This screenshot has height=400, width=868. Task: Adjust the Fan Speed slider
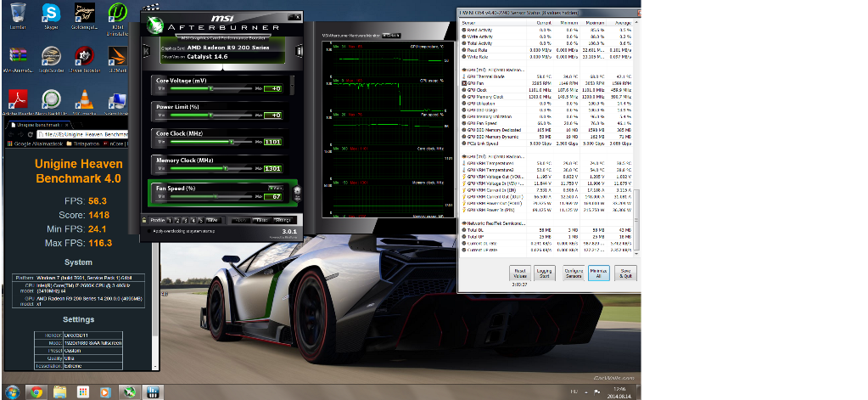click(211, 197)
